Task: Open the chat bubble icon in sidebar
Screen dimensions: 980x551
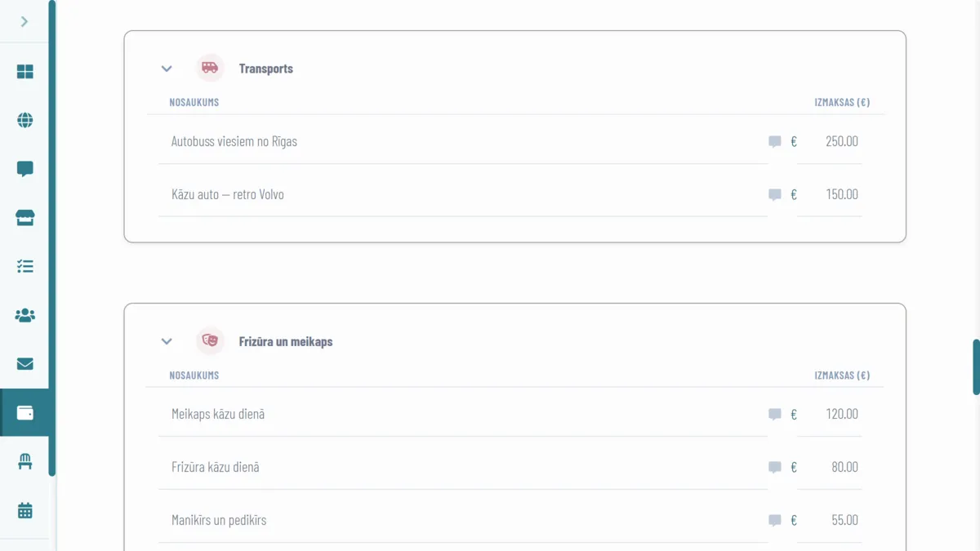Action: pos(25,169)
